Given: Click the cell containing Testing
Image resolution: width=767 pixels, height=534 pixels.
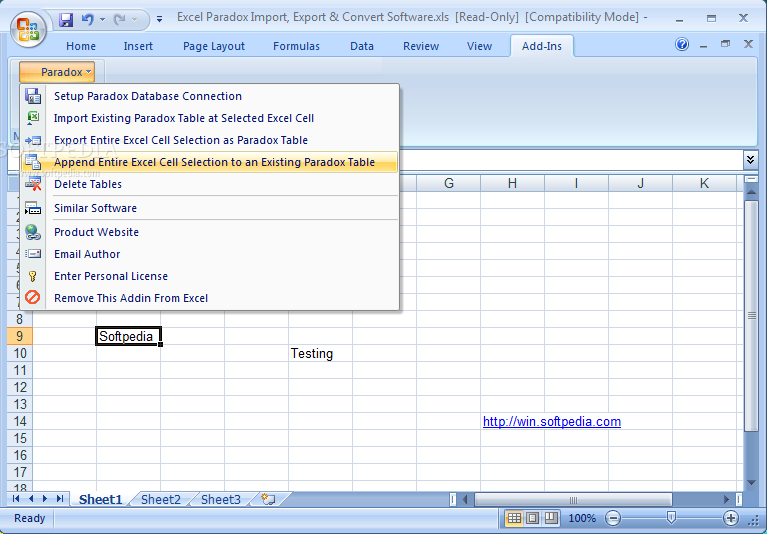Looking at the screenshot, I should 320,354.
